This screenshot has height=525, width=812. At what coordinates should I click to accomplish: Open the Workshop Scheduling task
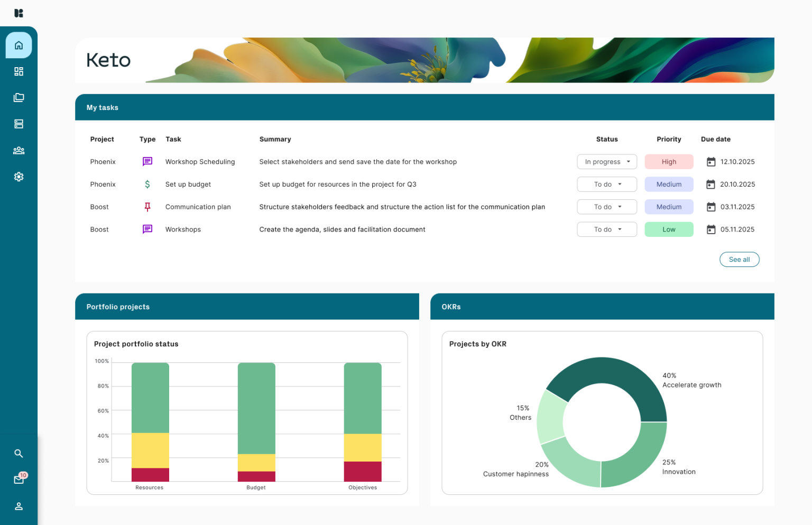pos(200,161)
